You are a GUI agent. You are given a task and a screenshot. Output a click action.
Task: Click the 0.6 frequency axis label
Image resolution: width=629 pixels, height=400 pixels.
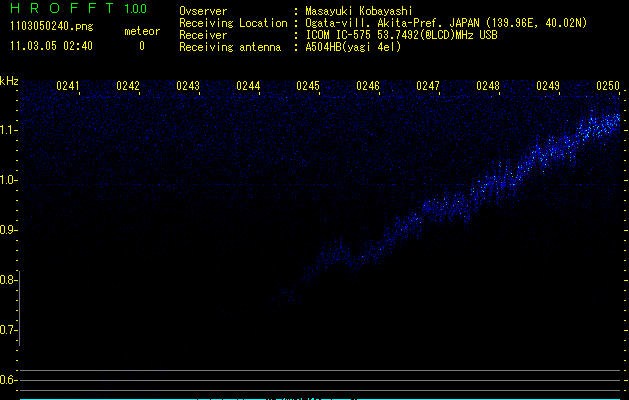click(x=8, y=380)
